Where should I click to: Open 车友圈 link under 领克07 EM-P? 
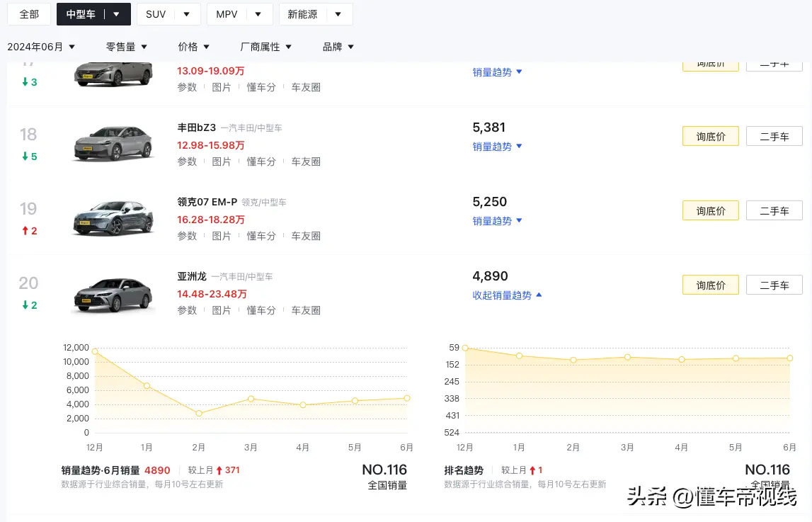(306, 236)
